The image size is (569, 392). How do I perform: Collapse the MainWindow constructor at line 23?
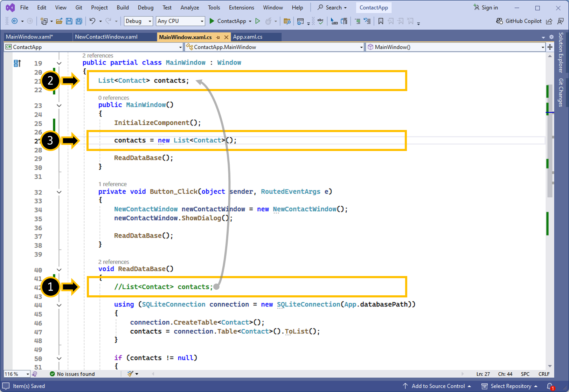59,105
